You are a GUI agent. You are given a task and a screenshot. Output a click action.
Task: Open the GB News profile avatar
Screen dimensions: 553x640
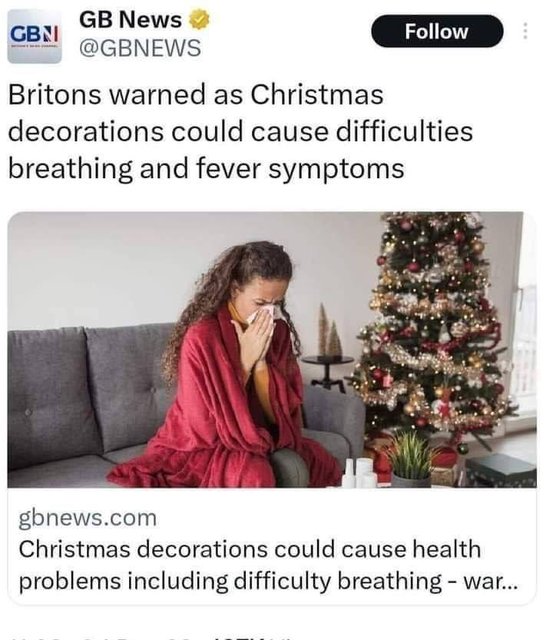point(35,36)
